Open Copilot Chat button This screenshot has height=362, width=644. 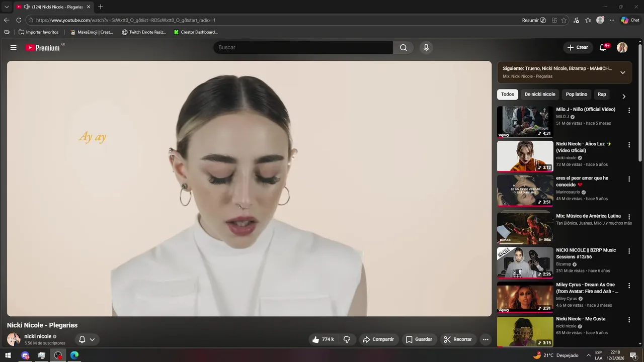[x=630, y=20]
